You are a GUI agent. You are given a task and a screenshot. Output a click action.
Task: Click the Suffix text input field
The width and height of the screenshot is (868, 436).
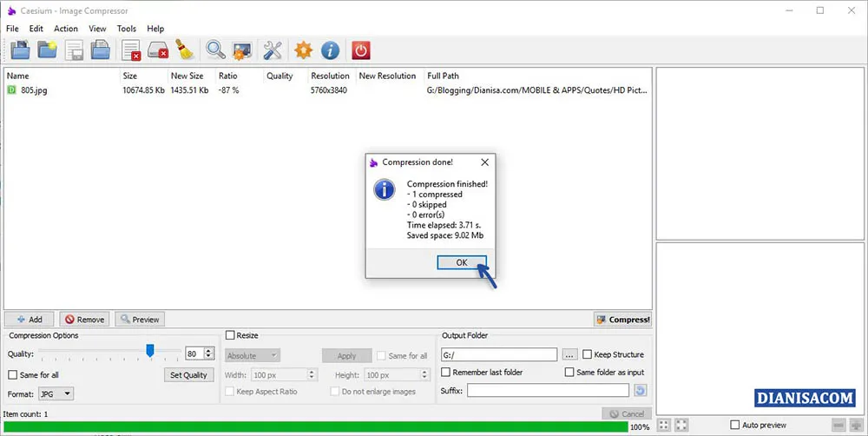click(547, 391)
